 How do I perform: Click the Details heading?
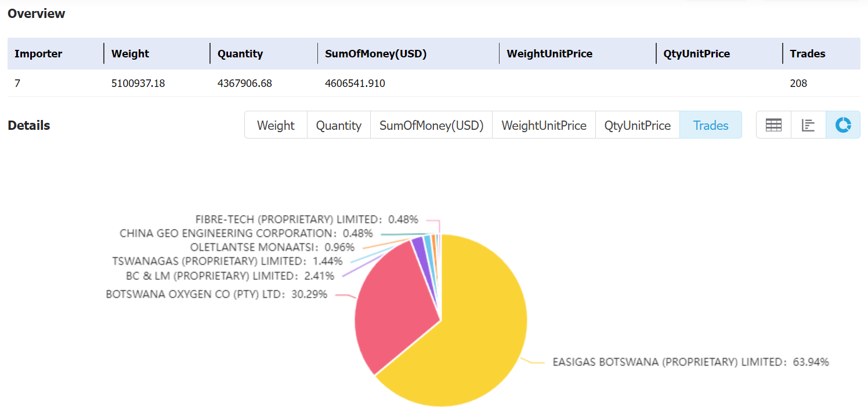tap(29, 126)
